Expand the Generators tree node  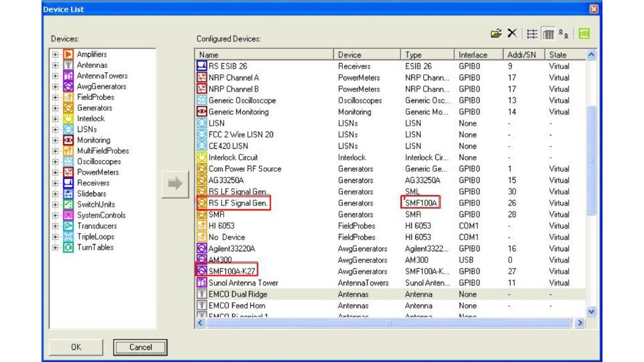[x=55, y=108]
